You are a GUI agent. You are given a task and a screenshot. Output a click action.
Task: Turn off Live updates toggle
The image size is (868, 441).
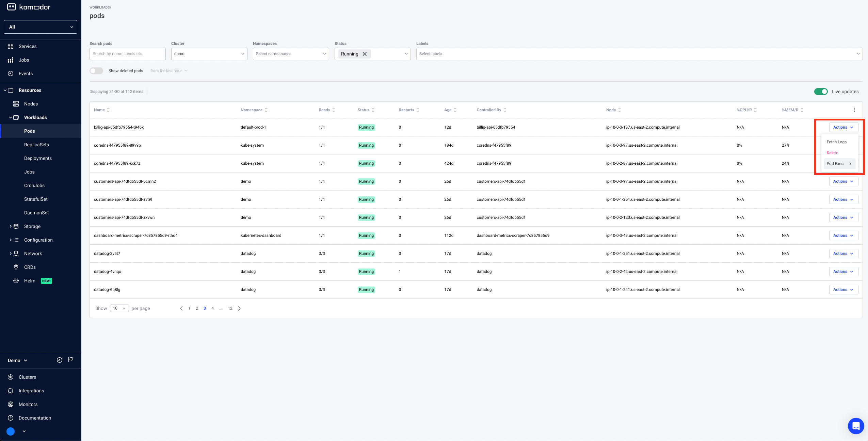(x=821, y=92)
